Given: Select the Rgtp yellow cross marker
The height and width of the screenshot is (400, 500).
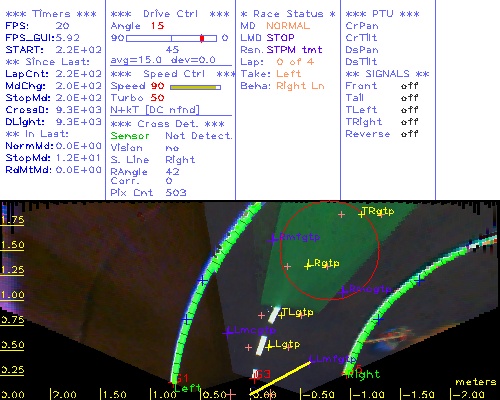Looking at the screenshot, I should pos(308,266).
